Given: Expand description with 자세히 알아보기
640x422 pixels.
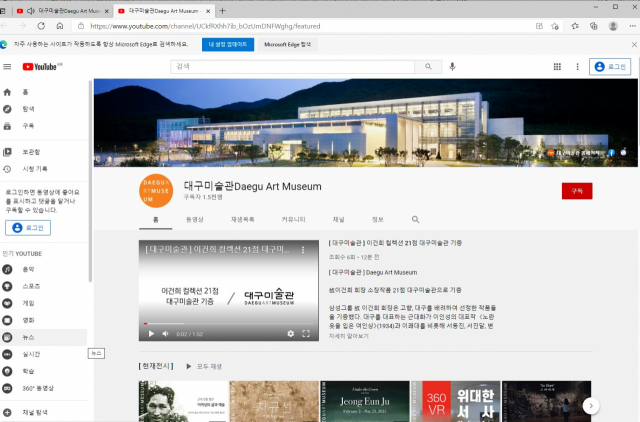Looking at the screenshot, I should [x=349, y=336].
